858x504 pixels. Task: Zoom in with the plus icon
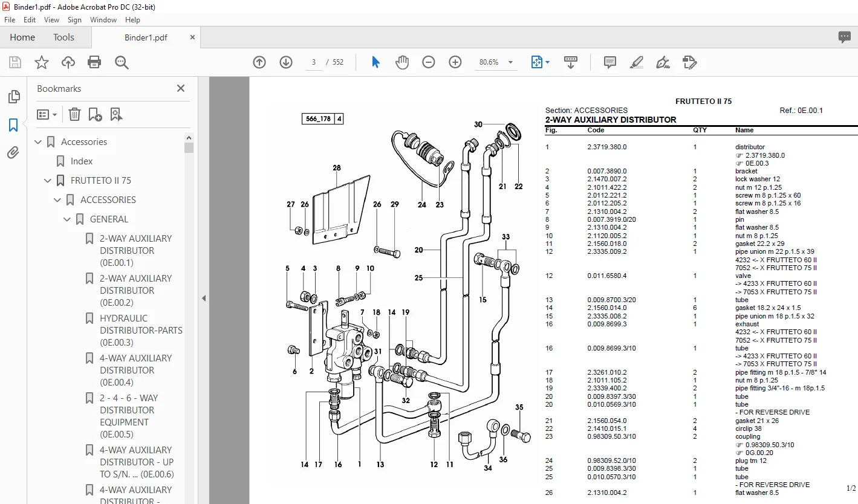(455, 62)
